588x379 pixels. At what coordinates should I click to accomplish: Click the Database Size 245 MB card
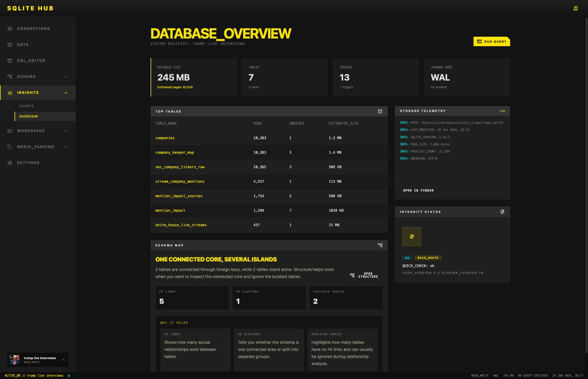pyautogui.click(x=194, y=77)
